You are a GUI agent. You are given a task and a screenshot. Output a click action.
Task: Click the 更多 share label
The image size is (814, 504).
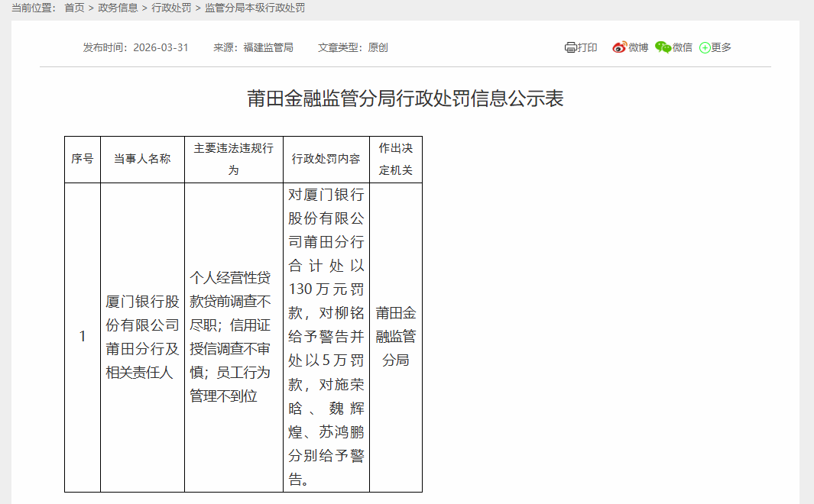point(721,47)
